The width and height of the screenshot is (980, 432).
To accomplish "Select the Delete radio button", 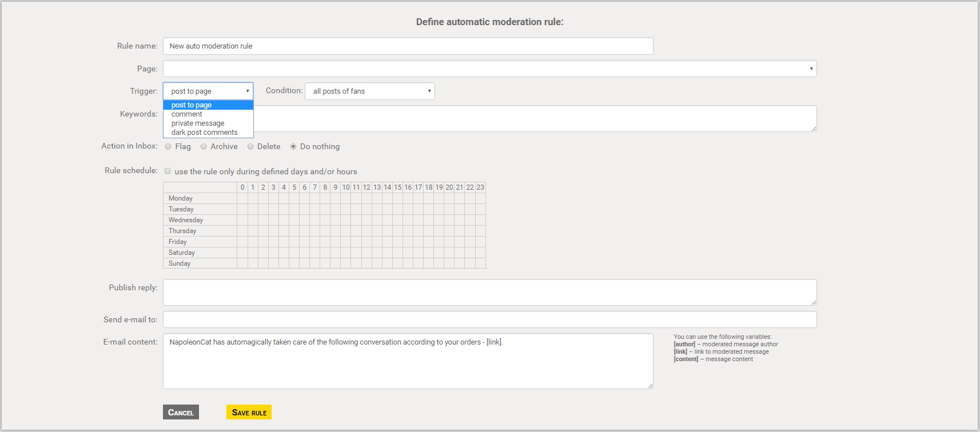I will (x=250, y=147).
